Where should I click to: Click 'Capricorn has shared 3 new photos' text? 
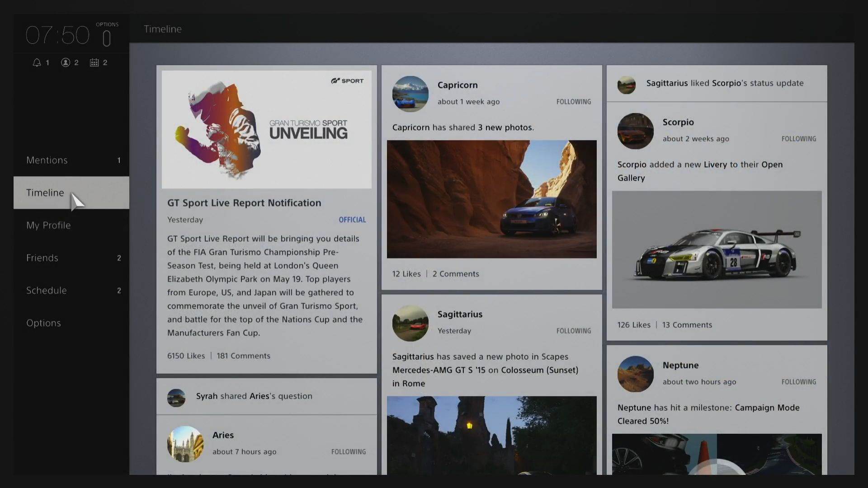point(463,127)
